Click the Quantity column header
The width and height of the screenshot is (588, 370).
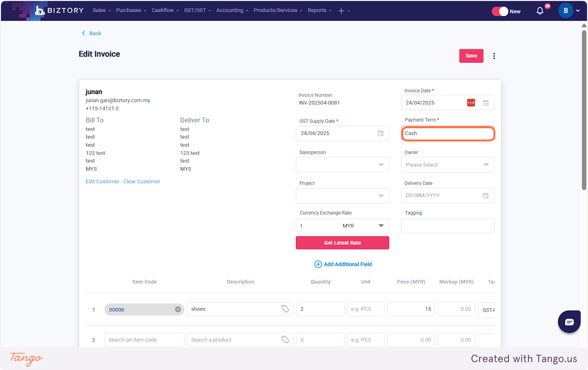coord(320,282)
